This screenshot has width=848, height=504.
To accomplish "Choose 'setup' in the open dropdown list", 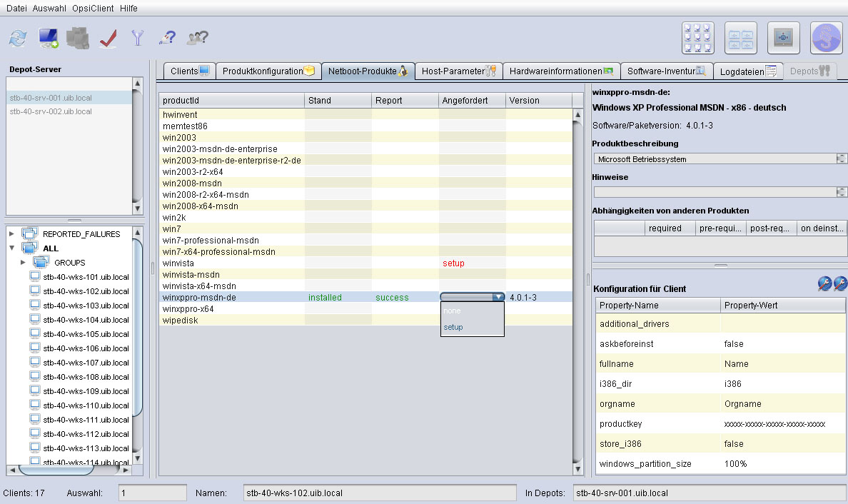I will 472,327.
